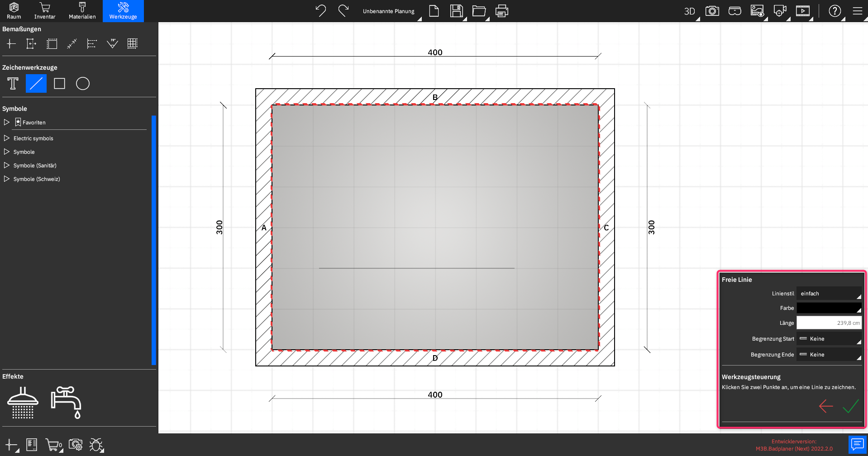
Task: Select the point dimension cross tool
Action: (11, 43)
